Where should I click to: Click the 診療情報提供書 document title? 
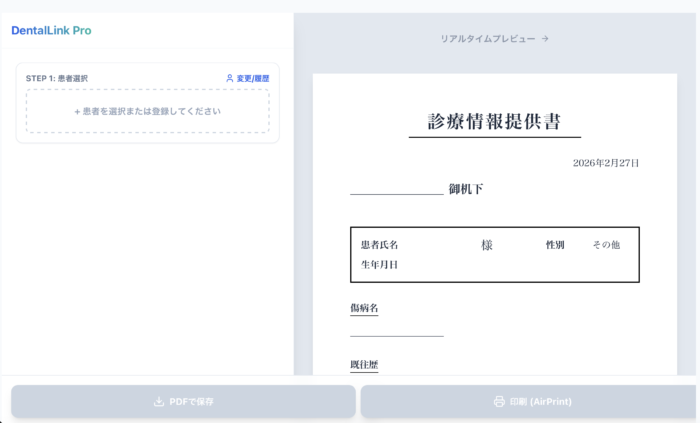pos(494,122)
